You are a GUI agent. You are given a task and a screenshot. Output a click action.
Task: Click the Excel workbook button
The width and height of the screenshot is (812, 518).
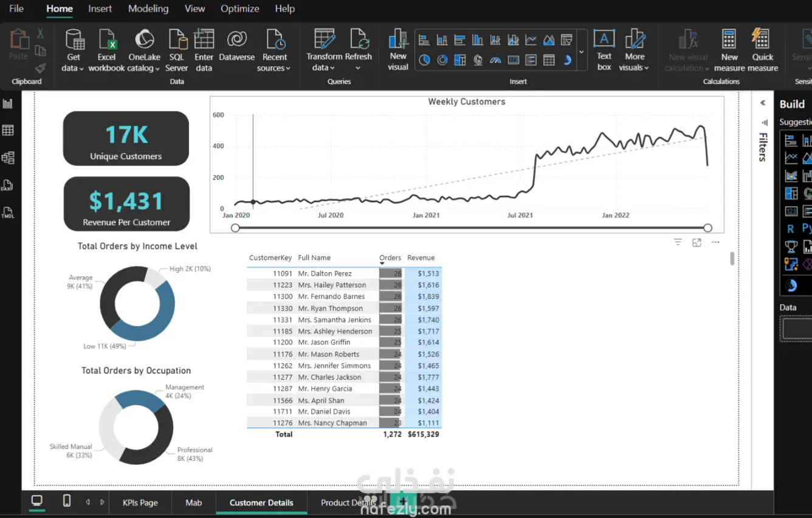pyautogui.click(x=106, y=51)
